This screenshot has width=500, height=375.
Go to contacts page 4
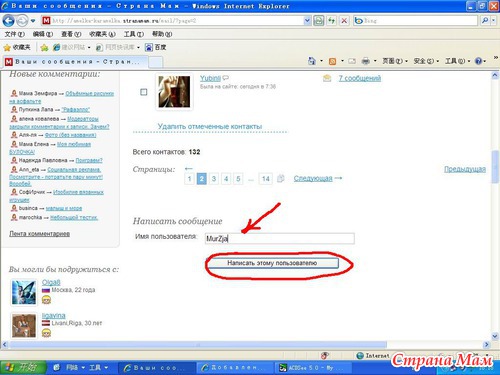226,179
